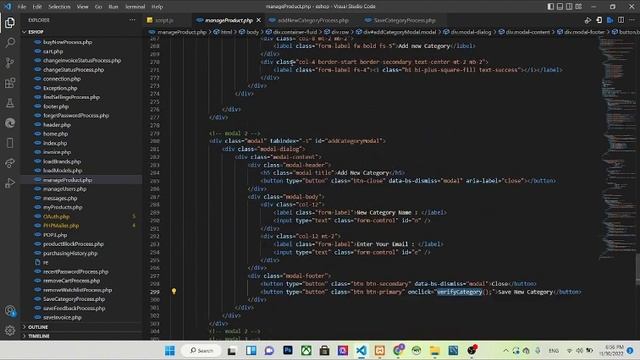Screen dimensions: 640x360
Task: Open the Go menu
Action: [98, 7]
